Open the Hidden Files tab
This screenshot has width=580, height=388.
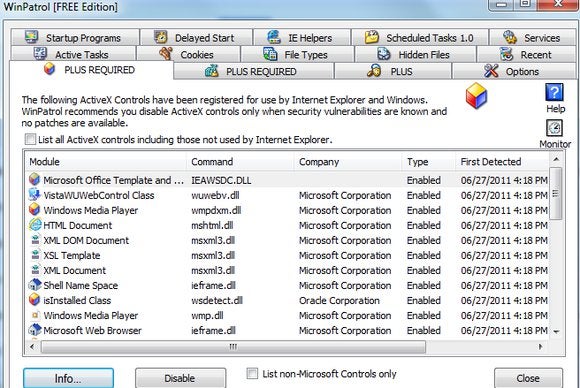click(x=415, y=54)
